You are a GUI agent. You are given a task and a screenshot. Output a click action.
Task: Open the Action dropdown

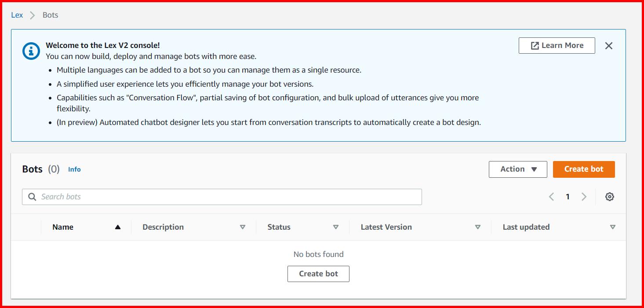(x=518, y=169)
